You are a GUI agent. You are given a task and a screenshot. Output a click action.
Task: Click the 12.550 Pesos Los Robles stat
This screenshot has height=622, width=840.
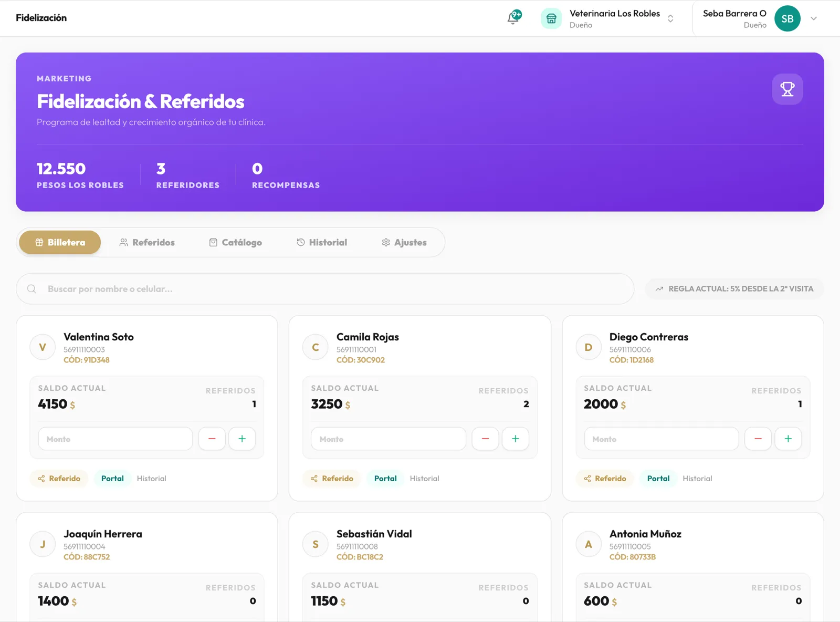[80, 175]
